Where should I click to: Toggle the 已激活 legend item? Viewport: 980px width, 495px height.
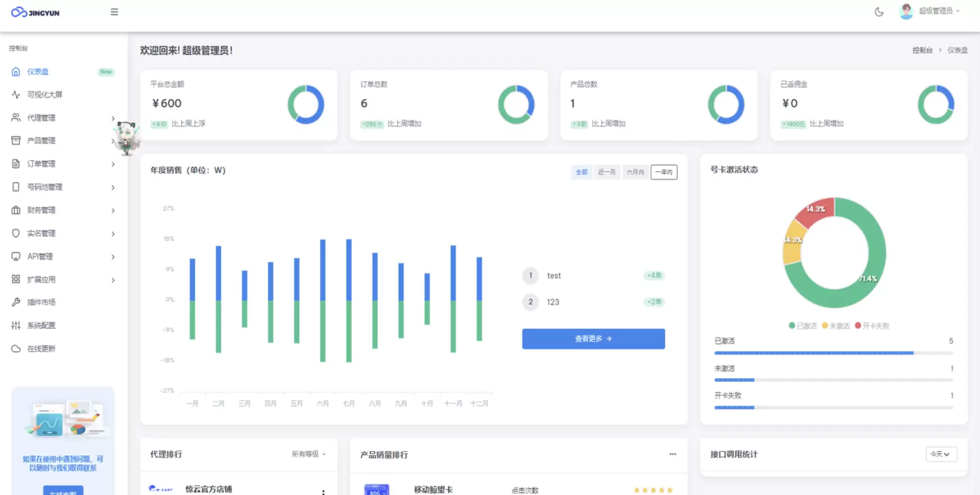click(x=803, y=326)
